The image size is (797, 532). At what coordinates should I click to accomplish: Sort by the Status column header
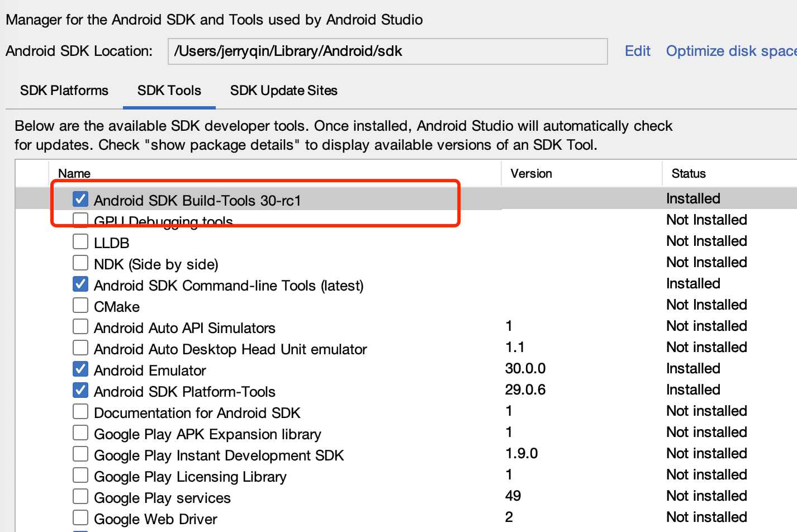(689, 173)
